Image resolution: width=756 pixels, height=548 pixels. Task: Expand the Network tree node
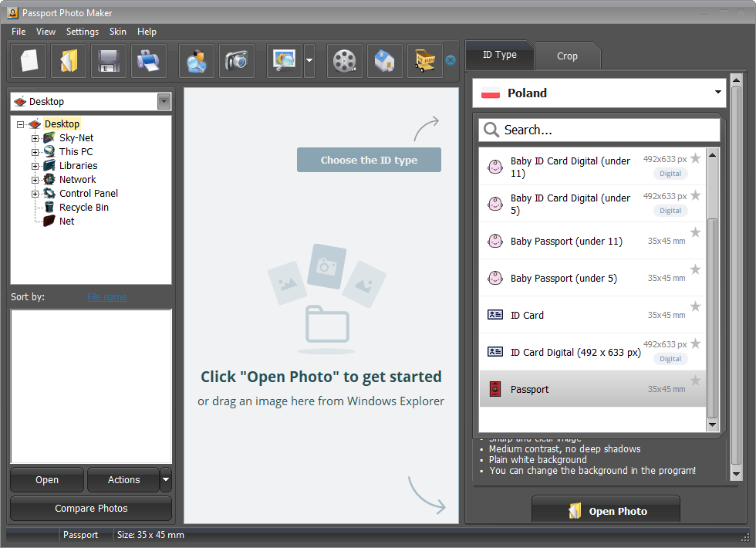tap(35, 181)
